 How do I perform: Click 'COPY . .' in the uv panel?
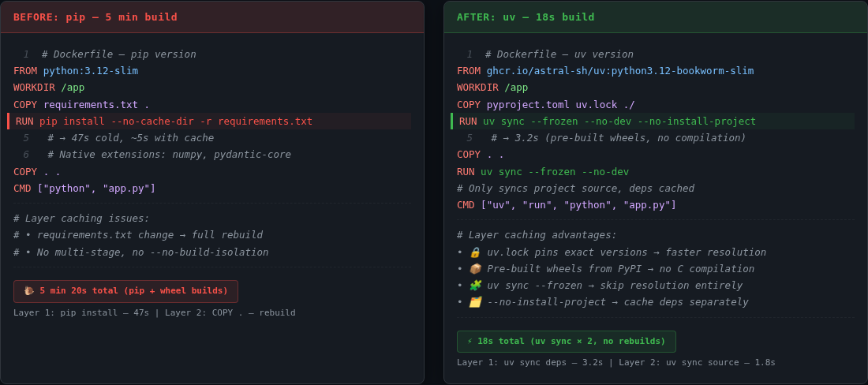click(x=480, y=155)
